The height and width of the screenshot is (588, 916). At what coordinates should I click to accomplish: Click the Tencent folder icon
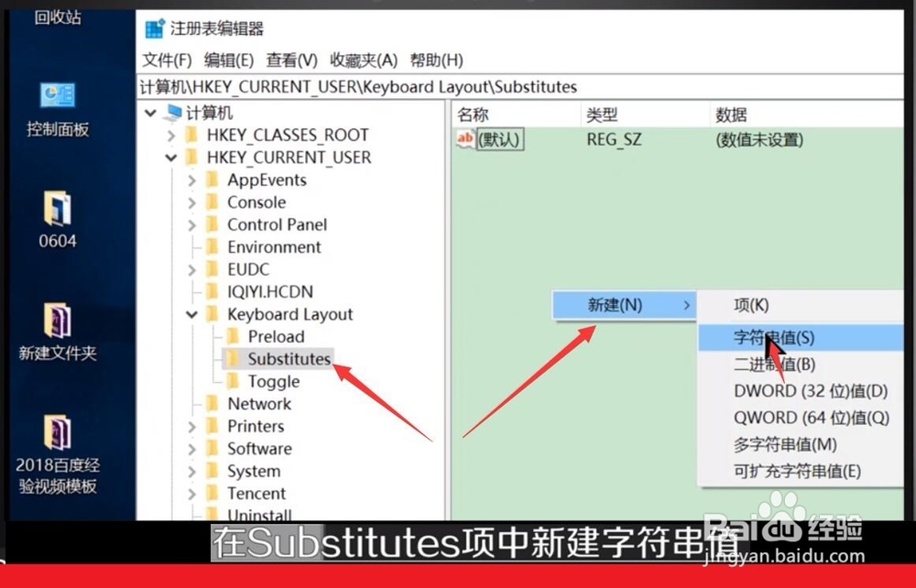213,494
